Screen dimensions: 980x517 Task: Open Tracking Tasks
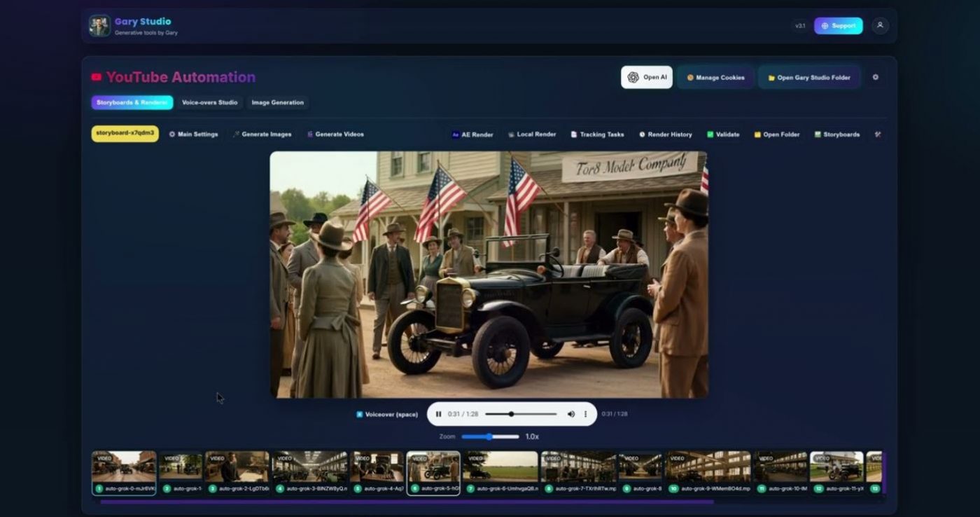point(597,135)
